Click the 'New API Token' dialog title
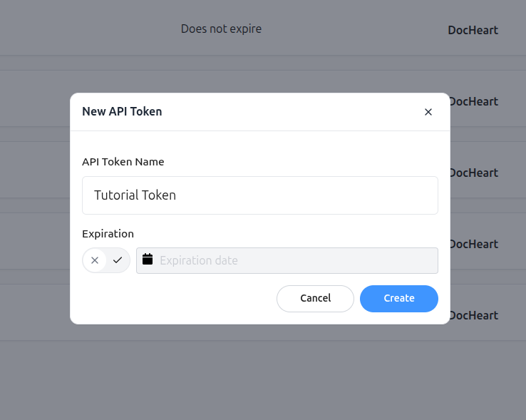This screenshot has height=420, width=526. point(122,111)
